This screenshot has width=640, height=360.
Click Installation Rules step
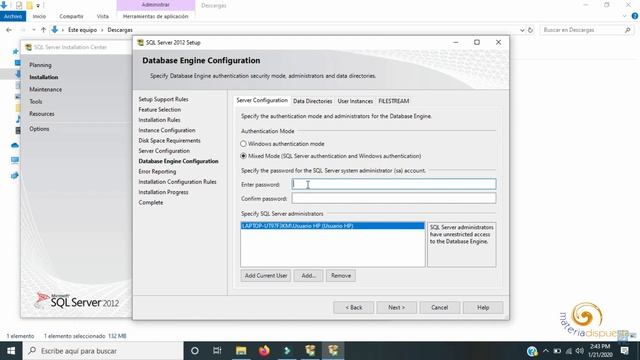(159, 120)
